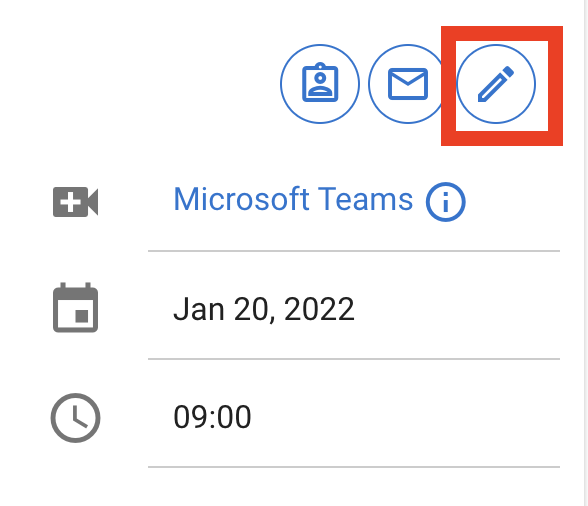Click the email envelope icon
The width and height of the screenshot is (588, 506).
coord(408,84)
